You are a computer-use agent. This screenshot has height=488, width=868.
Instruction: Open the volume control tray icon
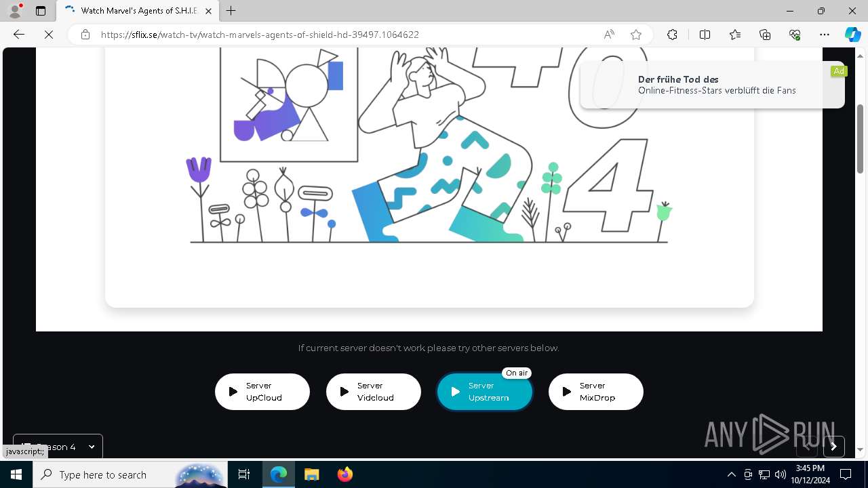(780, 474)
